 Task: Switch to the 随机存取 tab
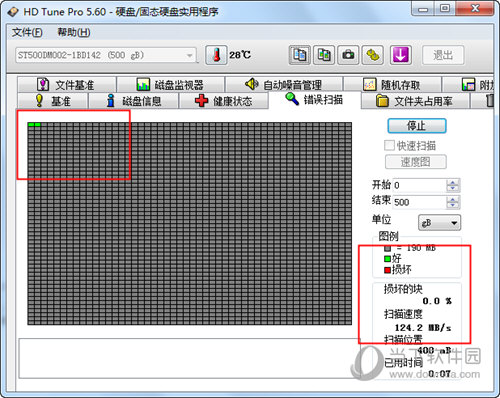tap(392, 85)
